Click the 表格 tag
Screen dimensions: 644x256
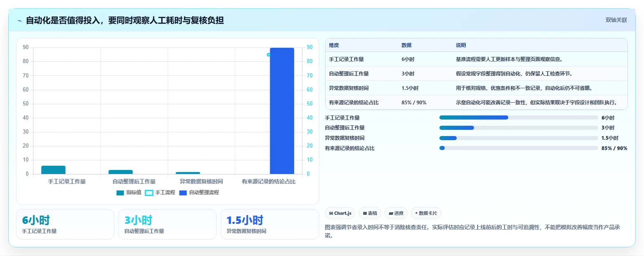370,213
